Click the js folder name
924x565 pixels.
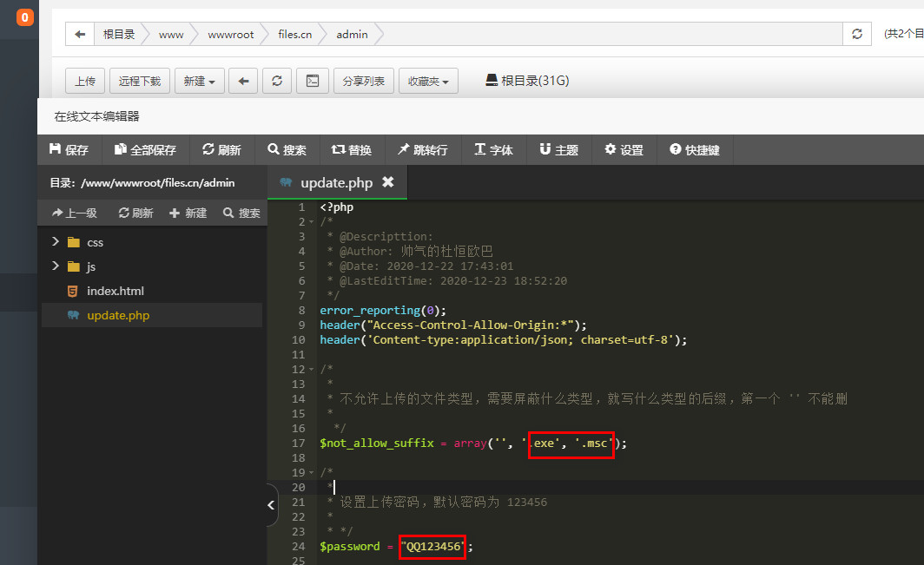click(90, 266)
